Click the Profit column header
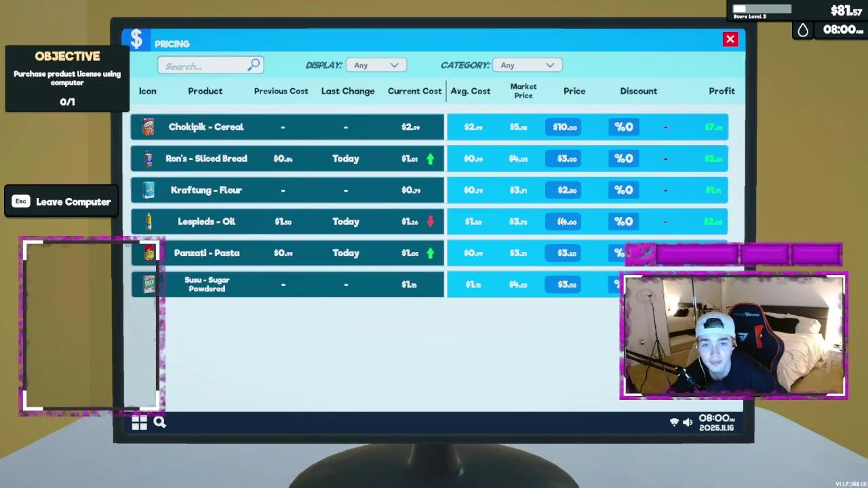 (722, 91)
